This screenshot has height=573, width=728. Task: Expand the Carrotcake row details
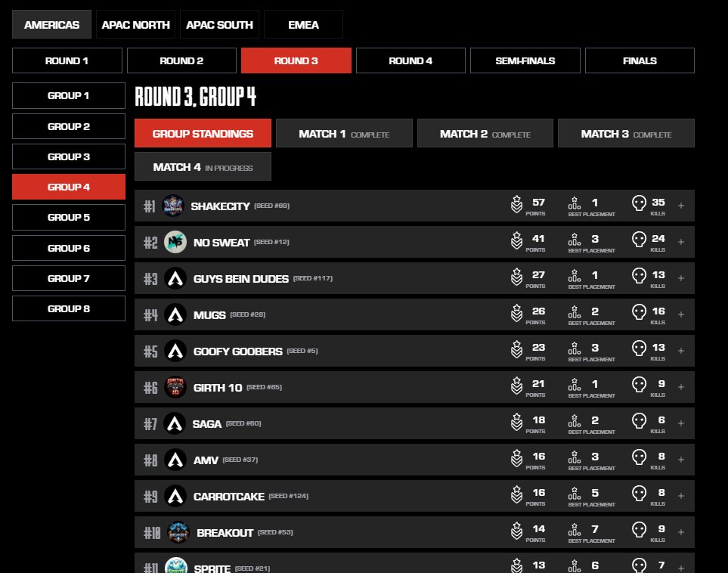pos(680,495)
